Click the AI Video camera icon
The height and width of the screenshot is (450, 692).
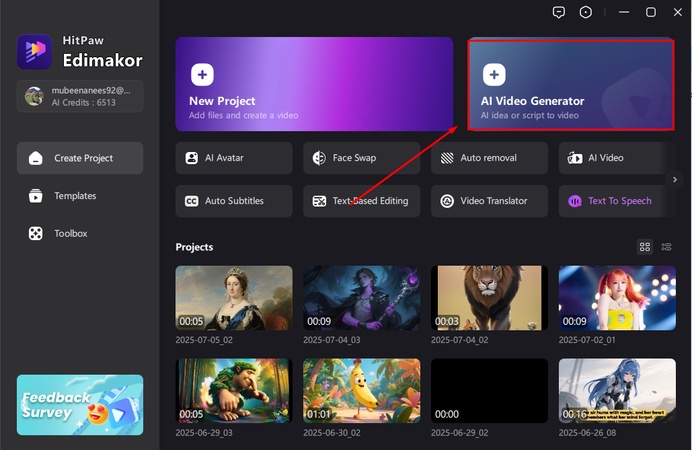(575, 158)
